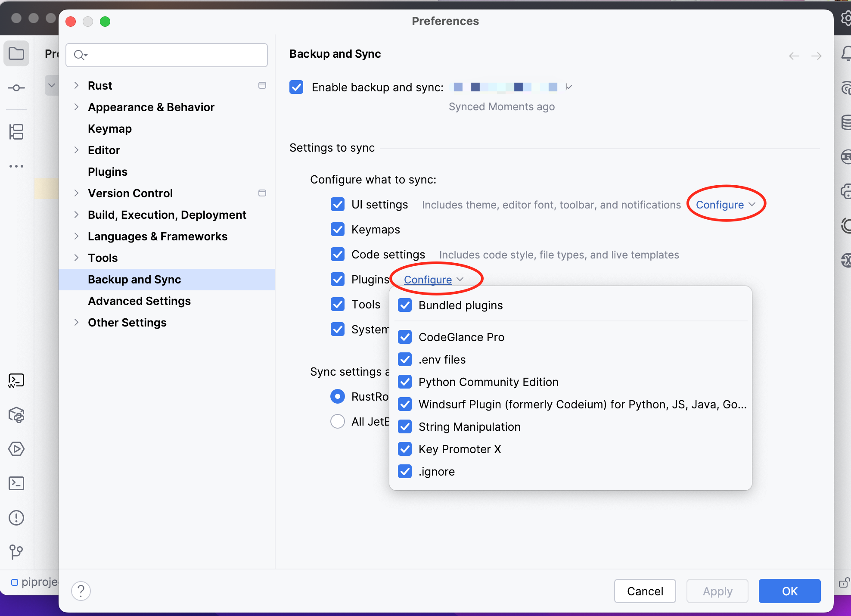851x616 pixels.
Task: Select the RustRover radio button
Action: pos(338,396)
